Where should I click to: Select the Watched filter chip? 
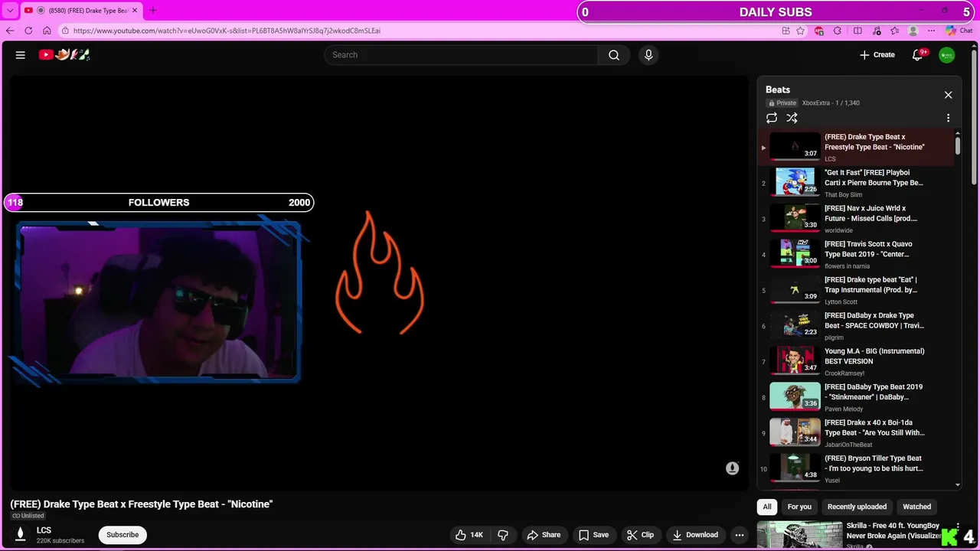[x=916, y=507]
